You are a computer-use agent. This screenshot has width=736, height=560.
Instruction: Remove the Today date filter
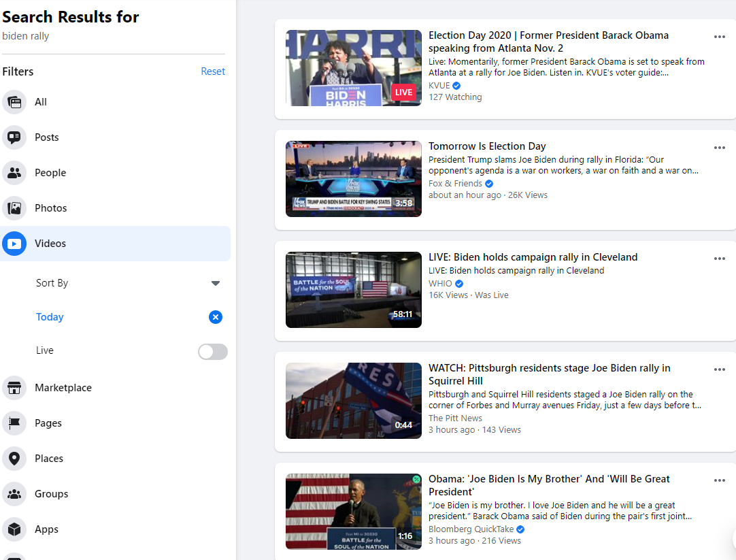click(x=216, y=317)
